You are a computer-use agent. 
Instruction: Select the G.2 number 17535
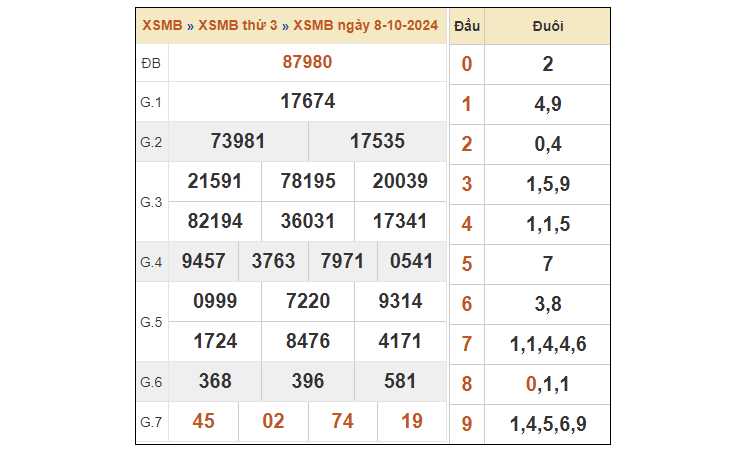tap(377, 141)
